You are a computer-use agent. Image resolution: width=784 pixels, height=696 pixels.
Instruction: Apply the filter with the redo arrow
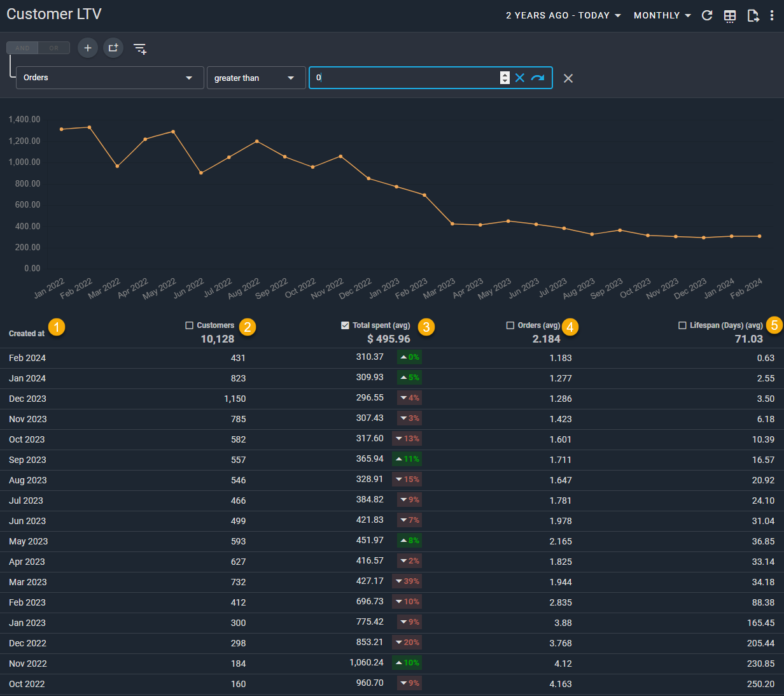click(538, 77)
